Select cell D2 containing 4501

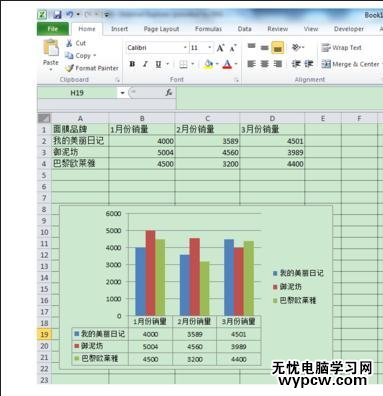pyautogui.click(x=272, y=141)
